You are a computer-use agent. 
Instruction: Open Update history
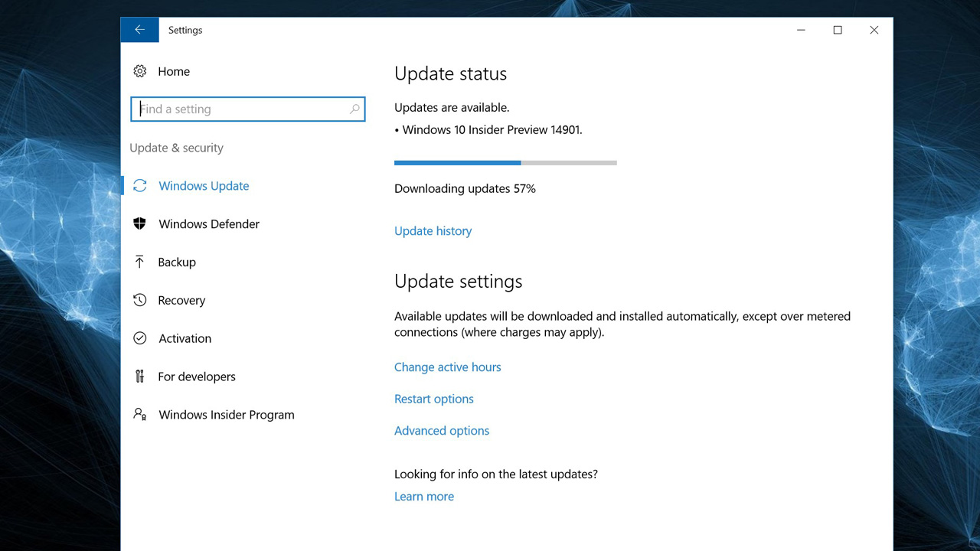[433, 230]
